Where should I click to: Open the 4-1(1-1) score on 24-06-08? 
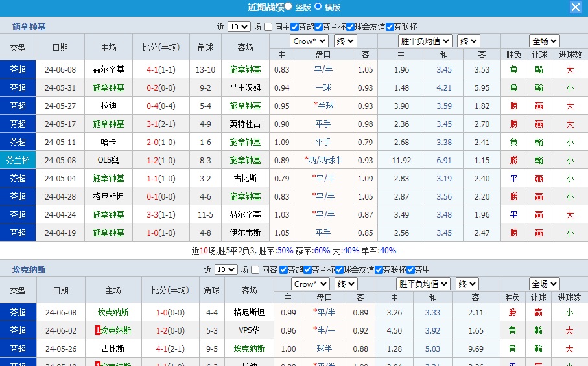[160, 69]
